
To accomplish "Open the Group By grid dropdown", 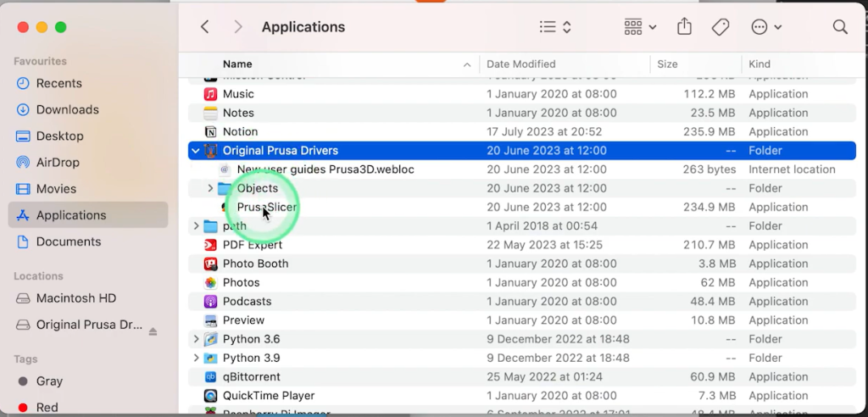I will coord(640,27).
